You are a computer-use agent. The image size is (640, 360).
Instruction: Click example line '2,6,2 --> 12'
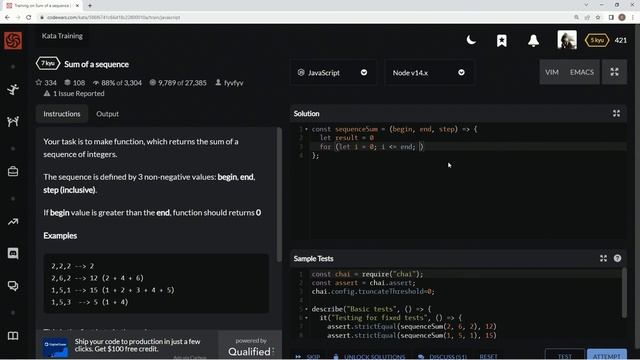(97, 278)
